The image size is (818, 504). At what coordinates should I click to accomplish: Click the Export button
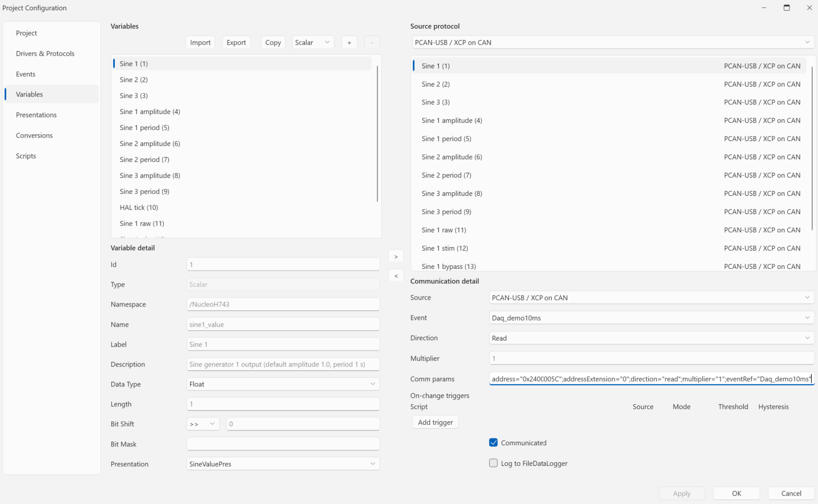tap(236, 42)
